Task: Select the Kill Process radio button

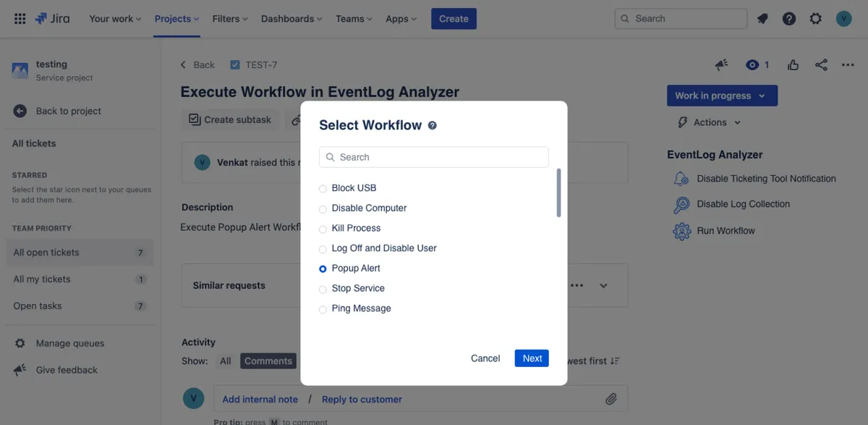Action: point(323,229)
